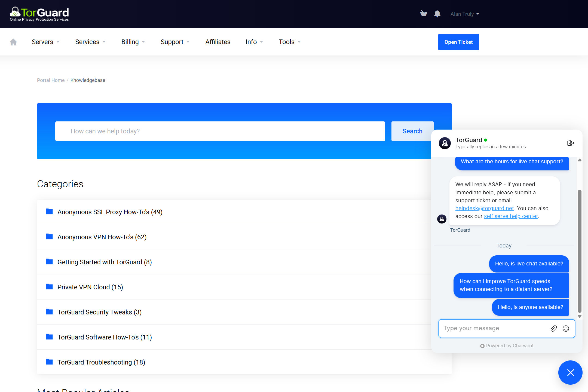Click the notification bell icon
Image resolution: width=588 pixels, height=392 pixels.
coord(437,14)
